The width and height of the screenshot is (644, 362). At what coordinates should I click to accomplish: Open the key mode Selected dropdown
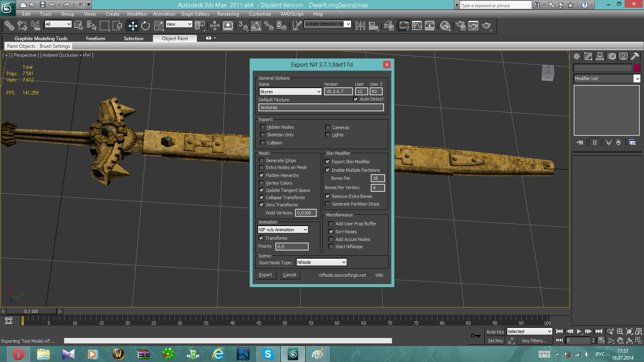(x=529, y=331)
